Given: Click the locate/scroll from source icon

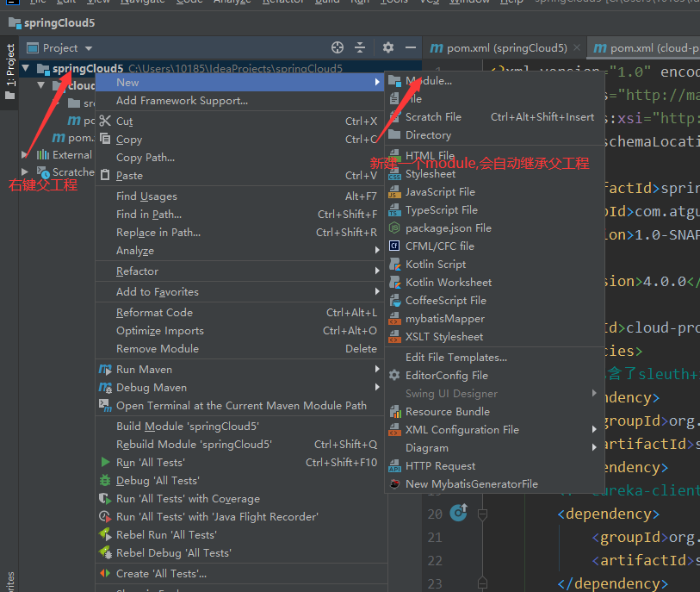Looking at the screenshot, I should pos(338,48).
